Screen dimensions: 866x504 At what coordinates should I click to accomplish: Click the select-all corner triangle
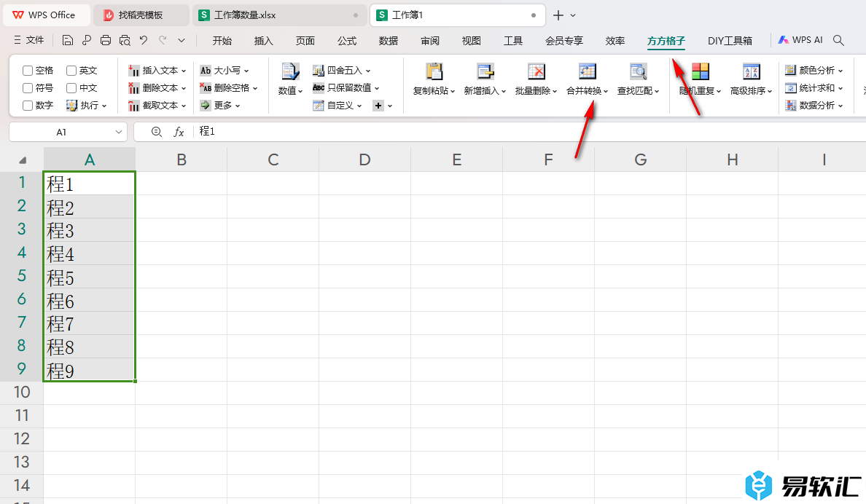point(23,160)
